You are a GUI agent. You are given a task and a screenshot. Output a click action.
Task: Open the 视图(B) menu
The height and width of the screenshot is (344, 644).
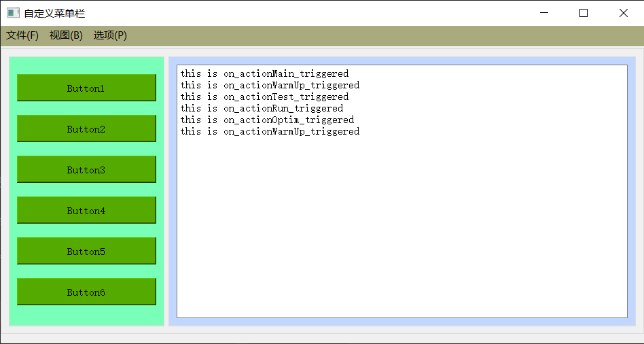point(66,35)
